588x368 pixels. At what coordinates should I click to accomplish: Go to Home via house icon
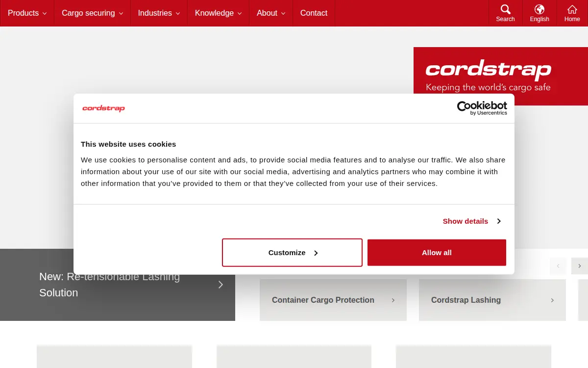pos(572,9)
